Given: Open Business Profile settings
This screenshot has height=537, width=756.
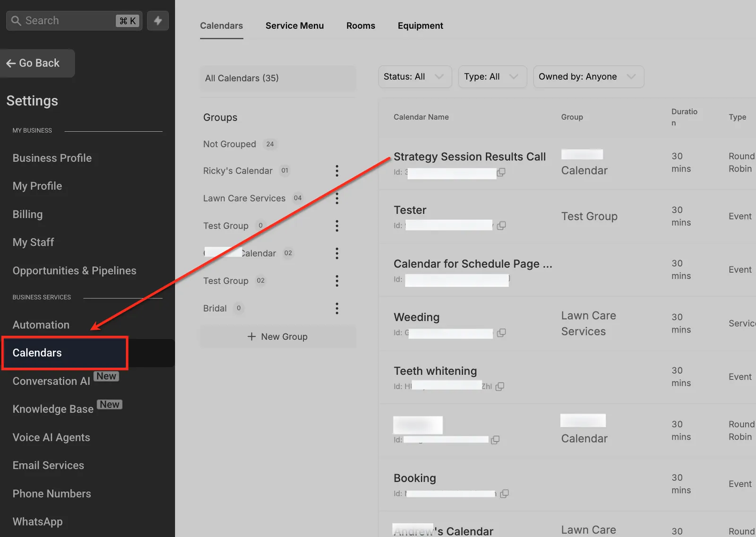Looking at the screenshot, I should click(x=52, y=158).
